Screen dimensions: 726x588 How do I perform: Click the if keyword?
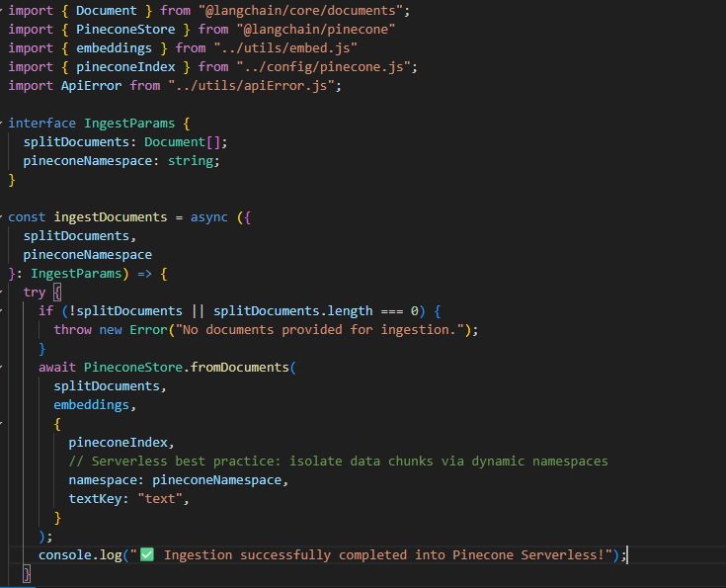point(45,311)
